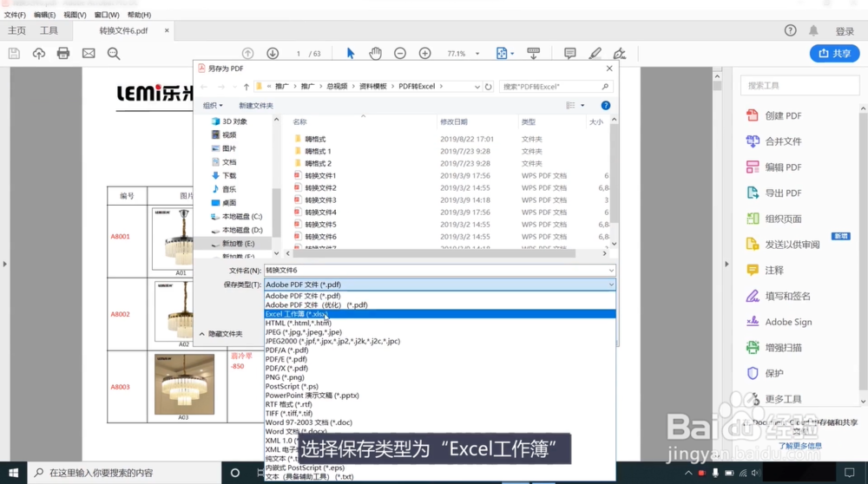Collapse the right tools pane arrow
This screenshot has height=484, width=868.
coord(727,264)
